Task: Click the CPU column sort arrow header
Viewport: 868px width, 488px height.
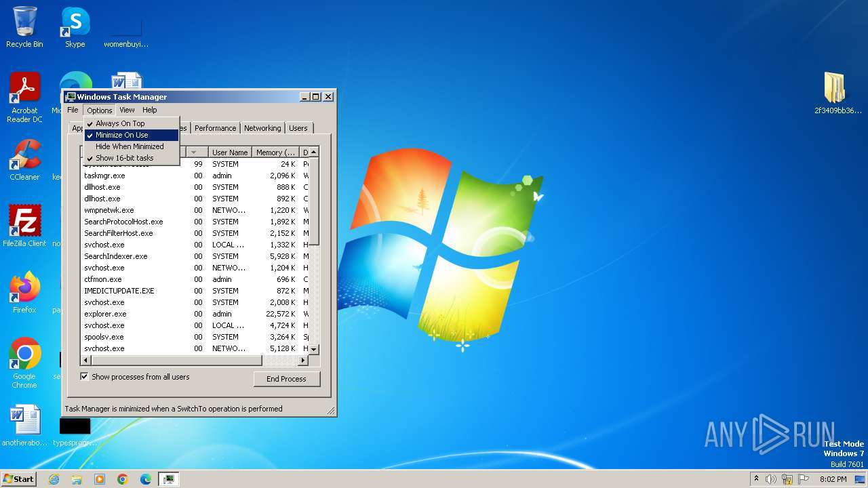Action: click(x=197, y=152)
